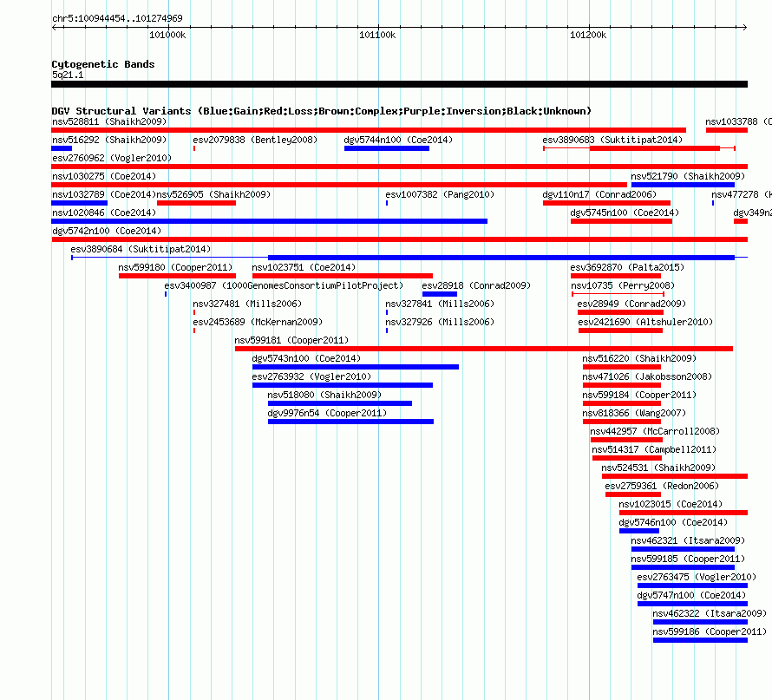Open nsv599180 (Cooper2011) variant label
The height and width of the screenshot is (700, 772).
point(175,267)
